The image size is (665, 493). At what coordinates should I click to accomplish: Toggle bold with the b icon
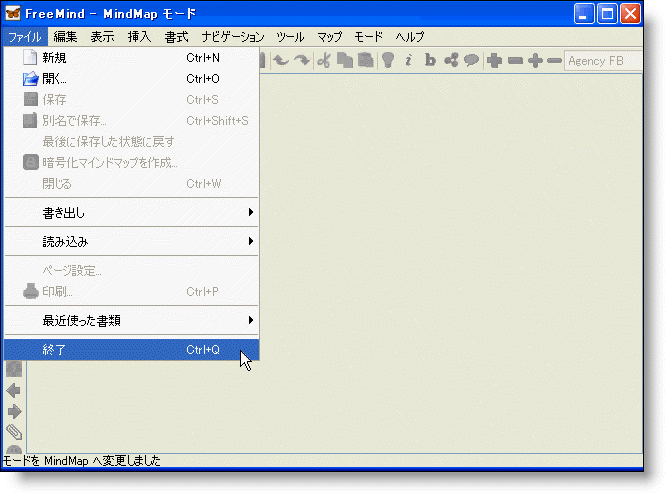[430, 61]
